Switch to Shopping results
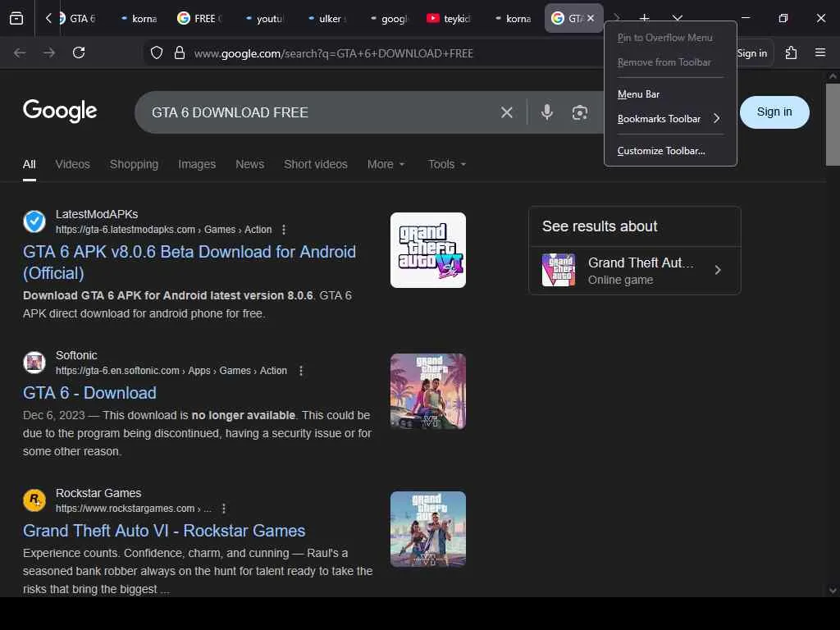 click(x=134, y=164)
